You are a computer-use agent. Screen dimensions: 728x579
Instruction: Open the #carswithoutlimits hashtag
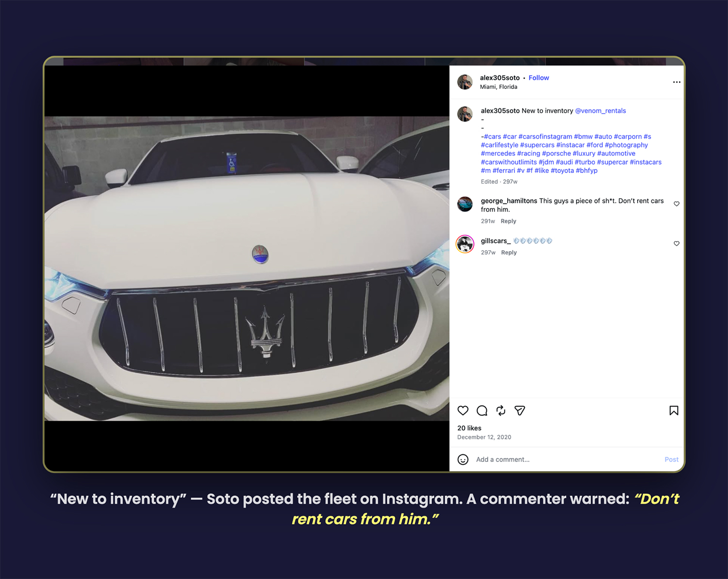tap(509, 162)
